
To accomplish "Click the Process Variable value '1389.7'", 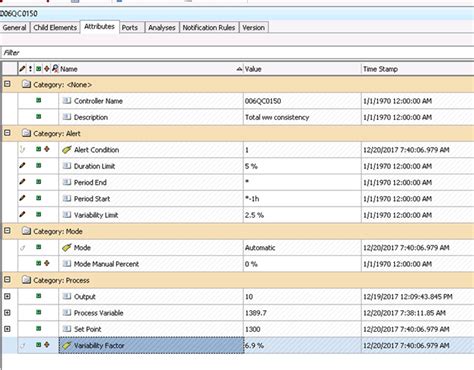I will click(256, 313).
